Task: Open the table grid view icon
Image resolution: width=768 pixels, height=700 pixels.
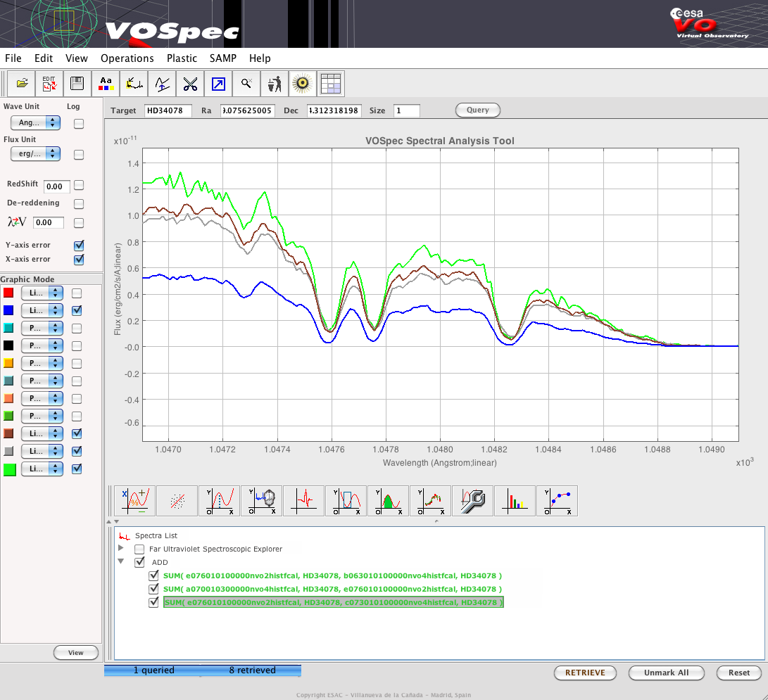Action: [331, 84]
